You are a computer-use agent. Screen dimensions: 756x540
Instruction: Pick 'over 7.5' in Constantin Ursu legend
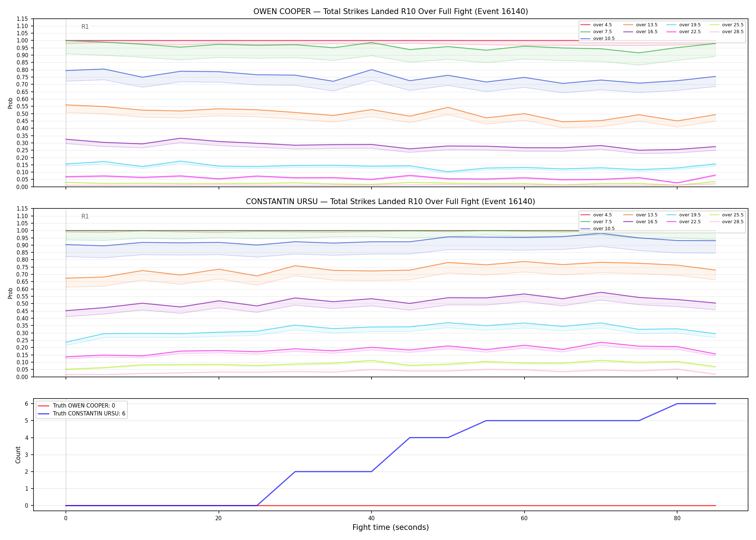pos(596,222)
